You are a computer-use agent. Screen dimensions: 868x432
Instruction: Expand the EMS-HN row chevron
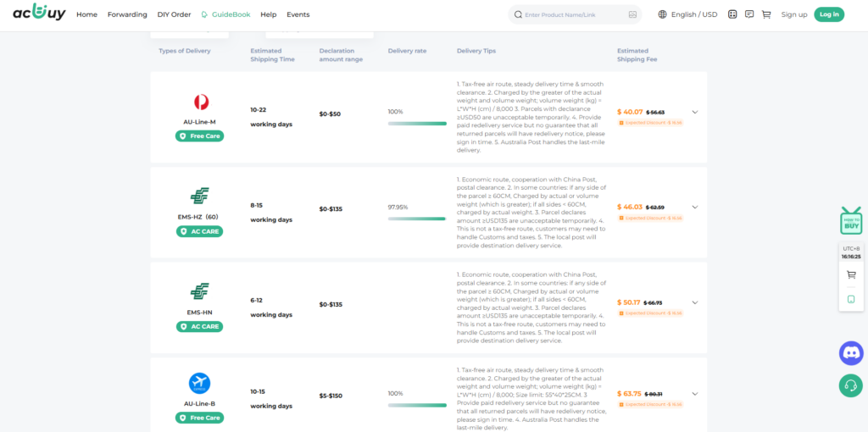click(x=695, y=302)
